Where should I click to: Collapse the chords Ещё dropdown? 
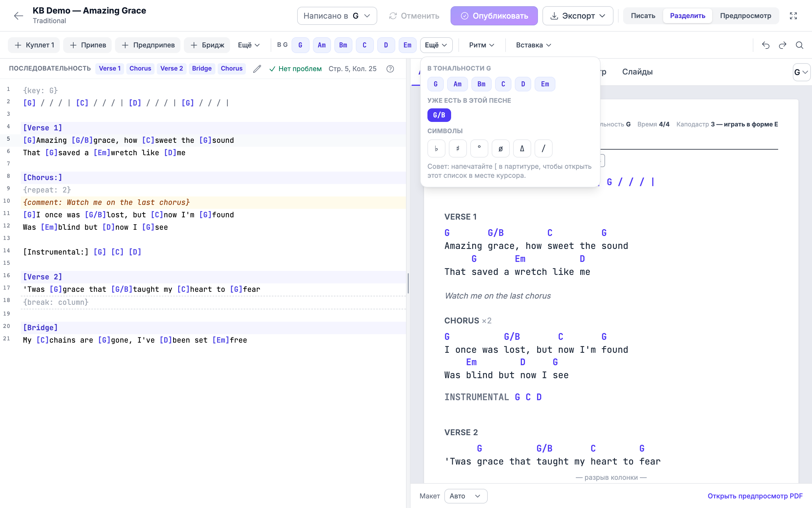pyautogui.click(x=436, y=45)
